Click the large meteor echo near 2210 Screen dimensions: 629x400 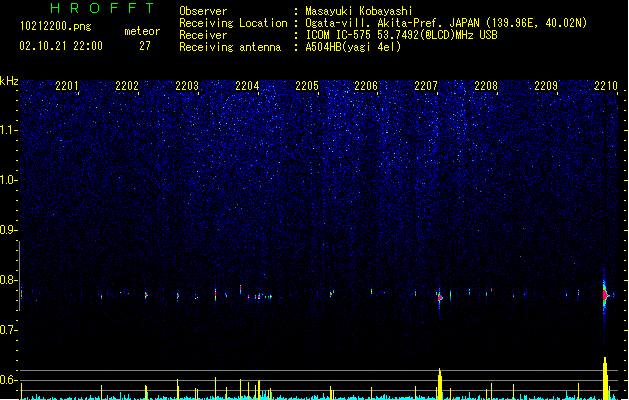pyautogui.click(x=605, y=296)
